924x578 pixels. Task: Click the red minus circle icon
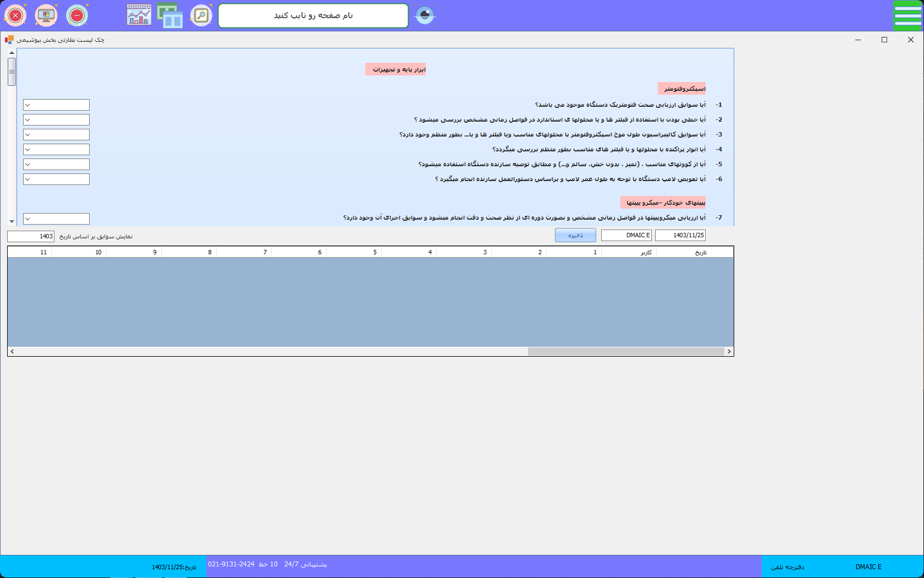coord(77,15)
